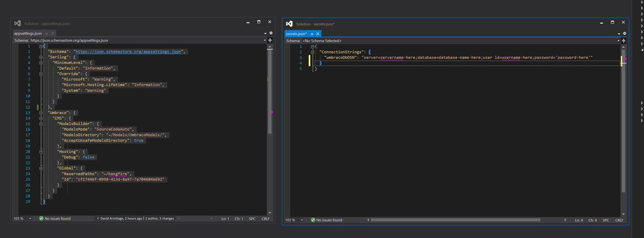Screen dimensions: 644x238
Task: Pin the secrets.json* tab
Action: point(312,34)
